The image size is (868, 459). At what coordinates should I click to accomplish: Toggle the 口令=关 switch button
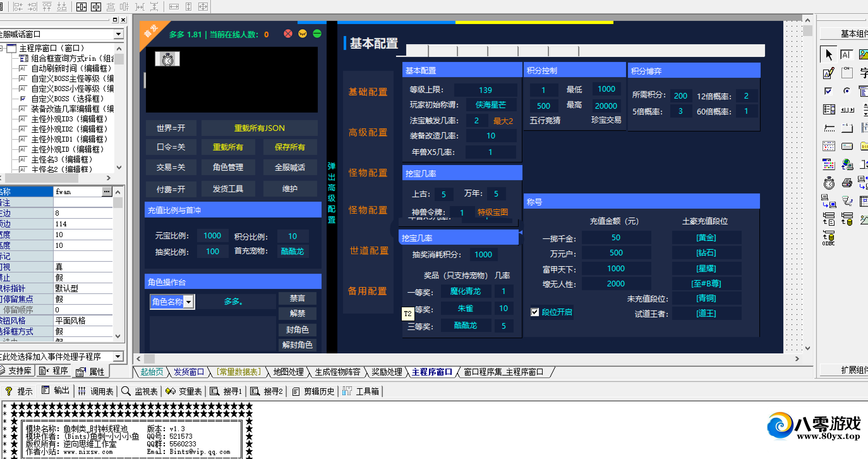pyautogui.click(x=171, y=147)
